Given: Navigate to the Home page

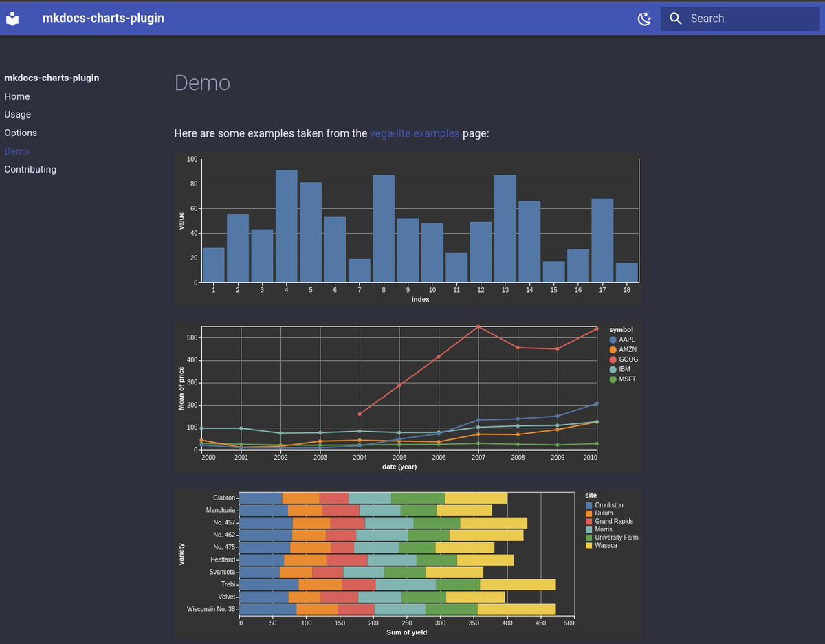Looking at the screenshot, I should click(16, 96).
